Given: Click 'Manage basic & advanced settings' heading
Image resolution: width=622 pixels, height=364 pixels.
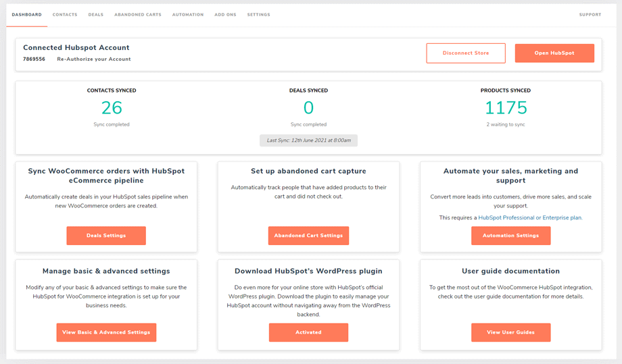Looking at the screenshot, I should tap(106, 271).
